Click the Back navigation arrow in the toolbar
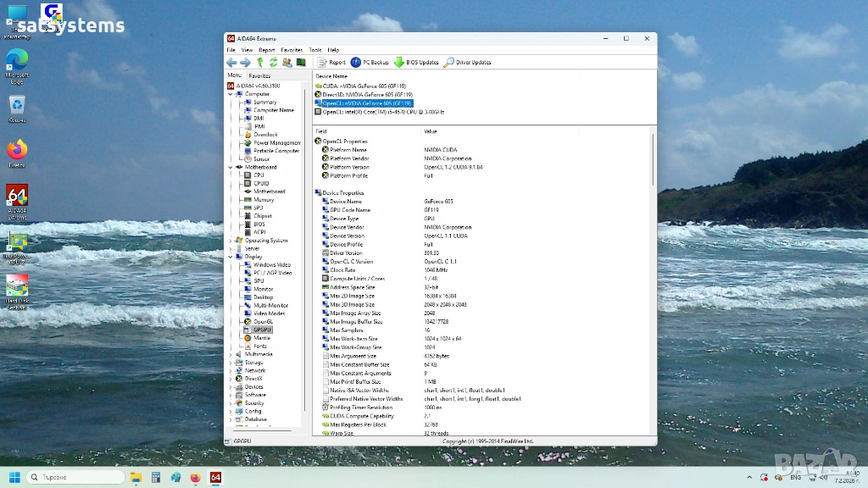 231,63
